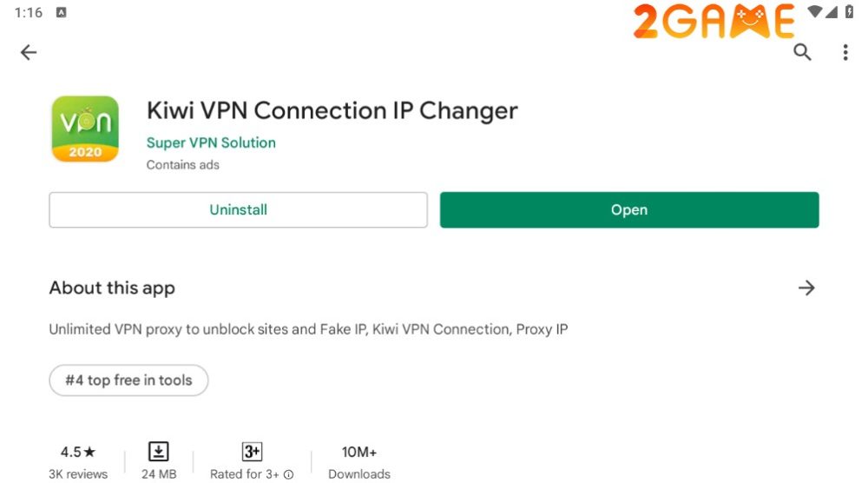This screenshot has height=483, width=868.
Task: Click the app description text
Action: 308,330
